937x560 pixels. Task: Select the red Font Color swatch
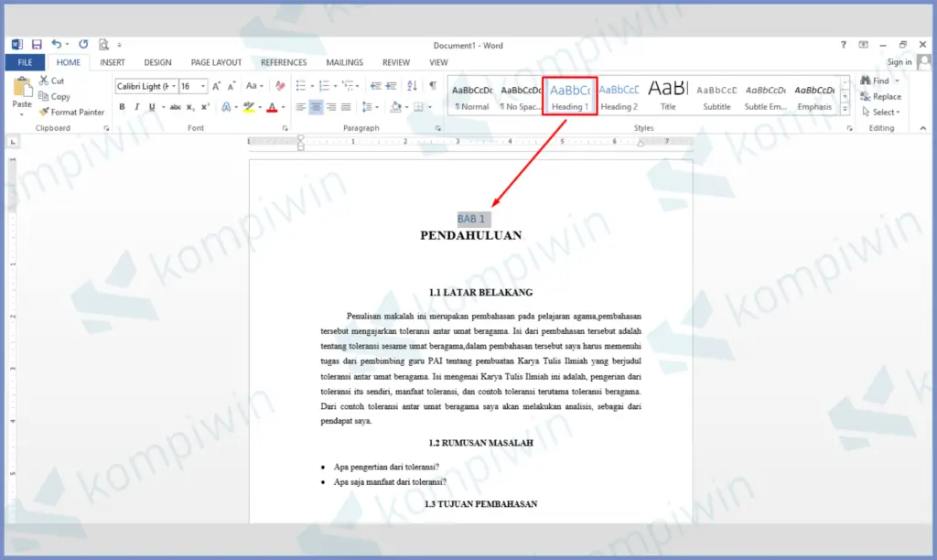coord(272,106)
